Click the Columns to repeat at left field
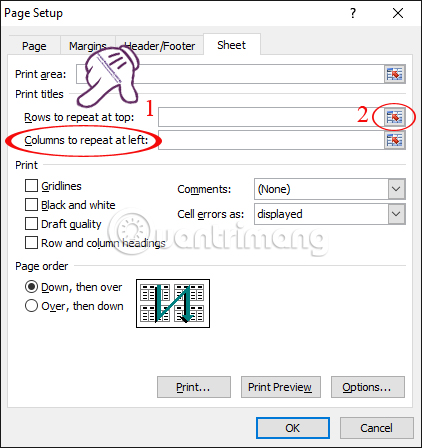422x448 pixels. (271, 140)
